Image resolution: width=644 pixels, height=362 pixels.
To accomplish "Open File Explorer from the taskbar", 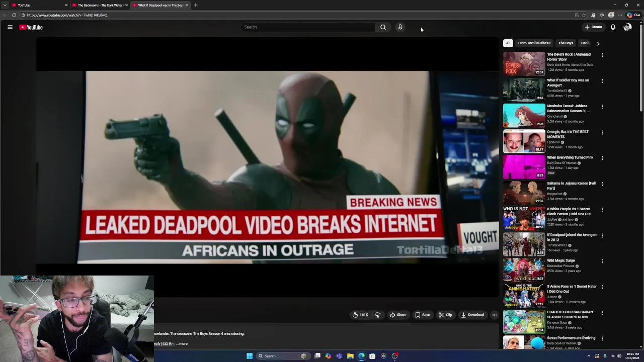I will (x=350, y=356).
